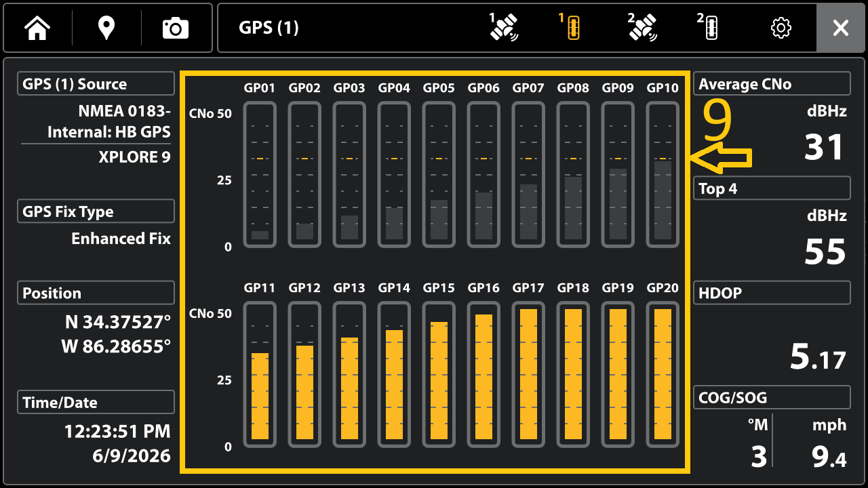
Task: Open GPS 2 satellite sky view icon
Action: point(641,28)
